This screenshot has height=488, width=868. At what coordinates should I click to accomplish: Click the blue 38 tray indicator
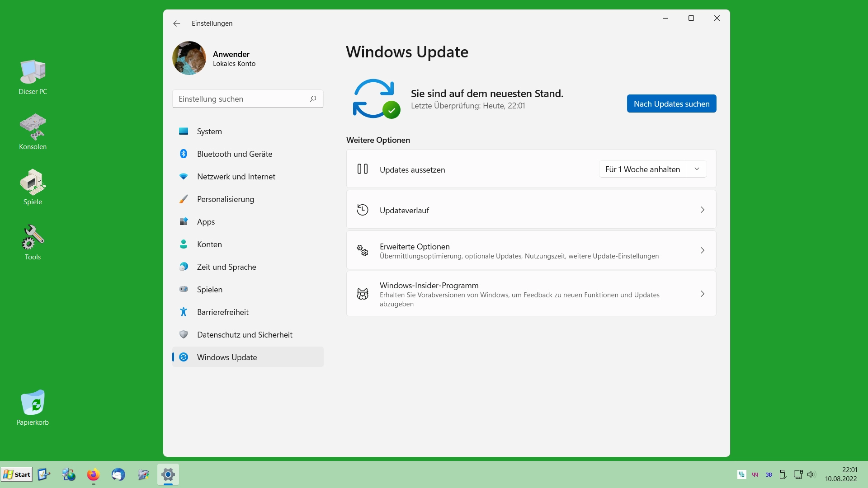click(x=769, y=474)
